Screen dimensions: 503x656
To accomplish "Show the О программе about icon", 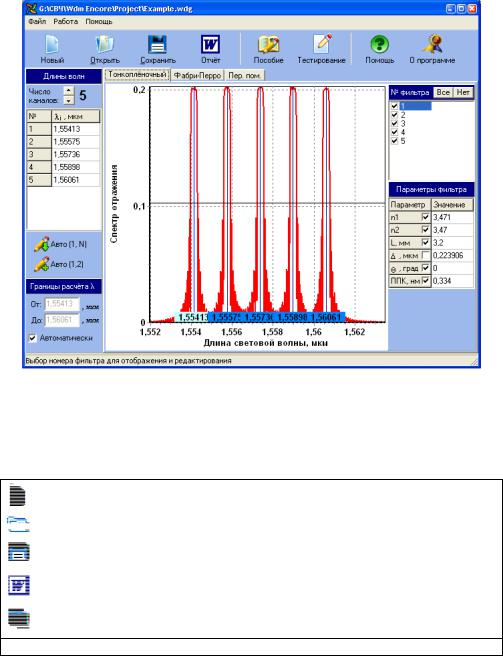I will tap(432, 44).
